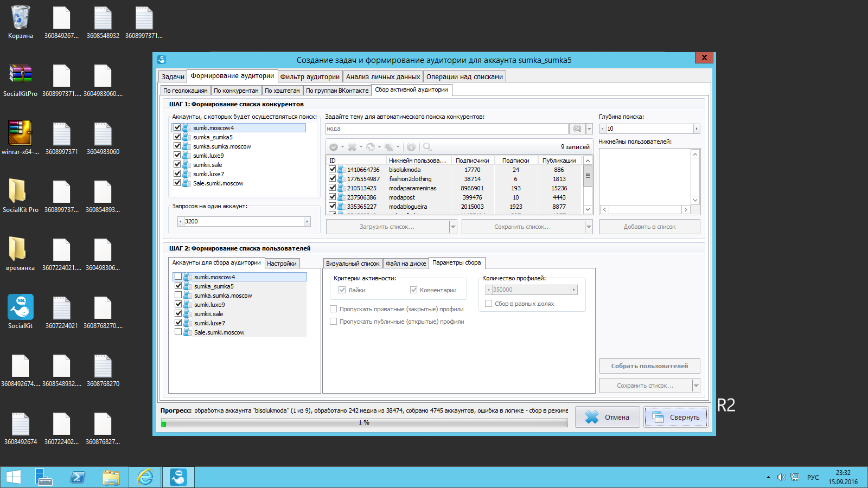868x488 pixels.
Task: Open the dropdown arrow beside the competitor search button
Action: (x=589, y=129)
